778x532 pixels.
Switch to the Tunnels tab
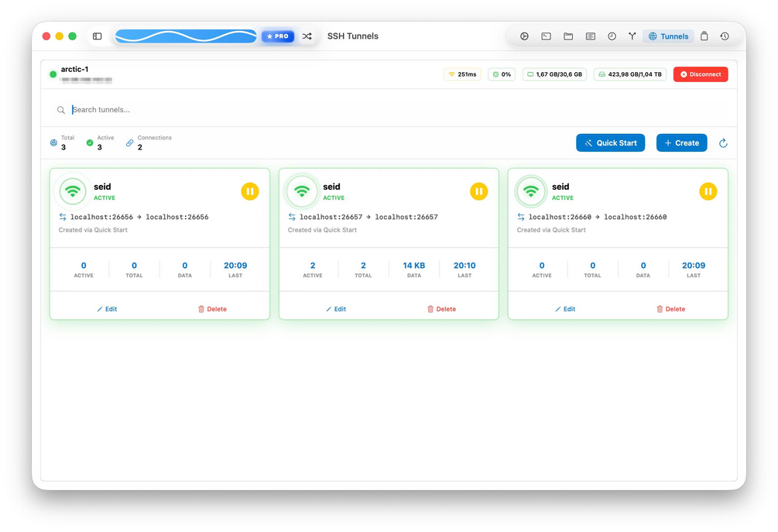pos(668,36)
